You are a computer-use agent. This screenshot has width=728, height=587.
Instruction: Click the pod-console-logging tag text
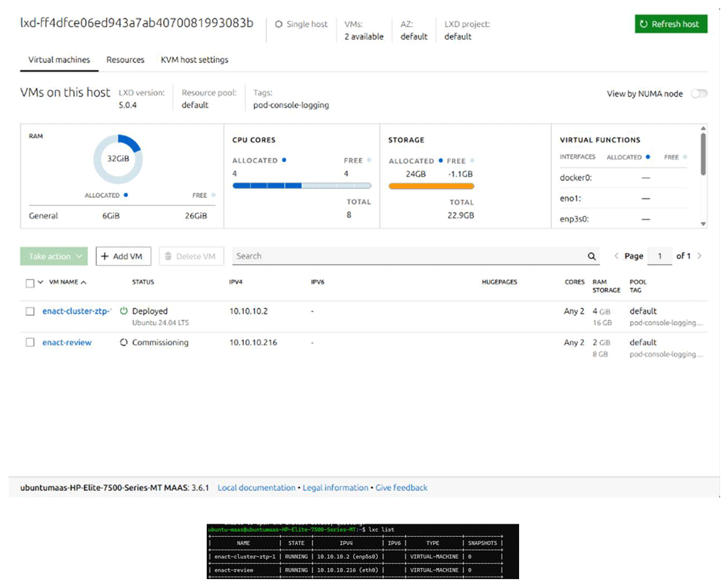pos(291,105)
